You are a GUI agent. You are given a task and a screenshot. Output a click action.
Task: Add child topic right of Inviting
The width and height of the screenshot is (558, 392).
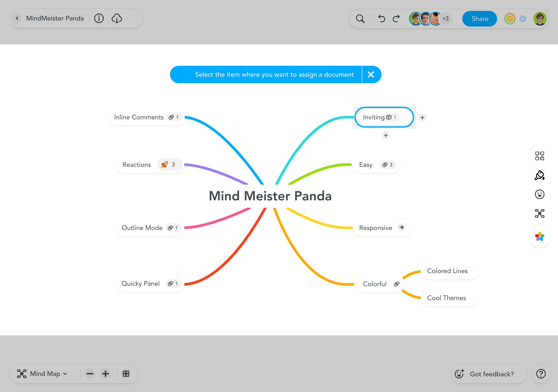pyautogui.click(x=422, y=118)
